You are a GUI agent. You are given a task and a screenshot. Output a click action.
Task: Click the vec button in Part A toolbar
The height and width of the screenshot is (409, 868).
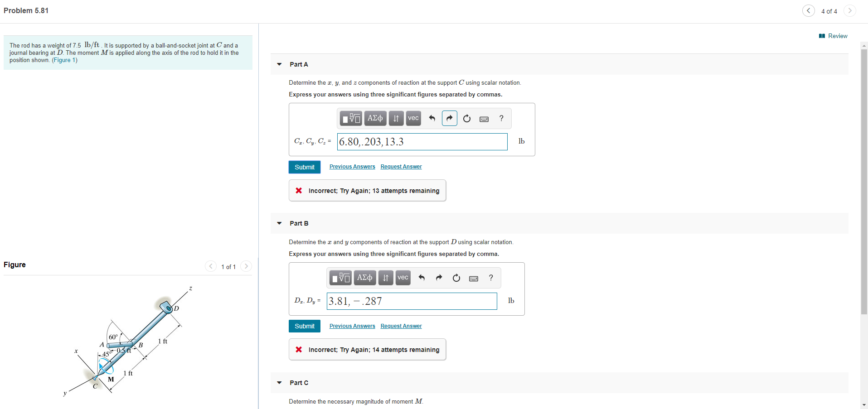pos(413,118)
